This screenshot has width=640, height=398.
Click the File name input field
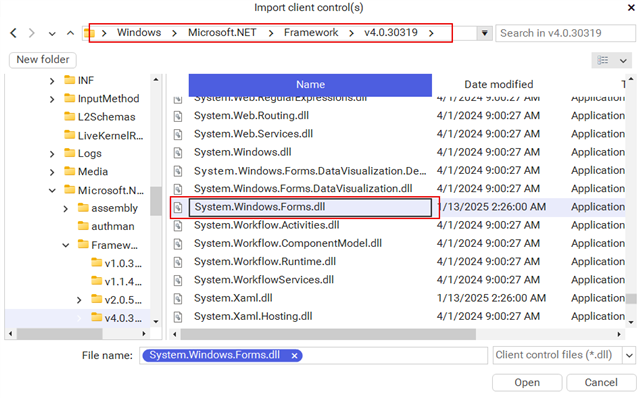pyautogui.click(x=313, y=356)
